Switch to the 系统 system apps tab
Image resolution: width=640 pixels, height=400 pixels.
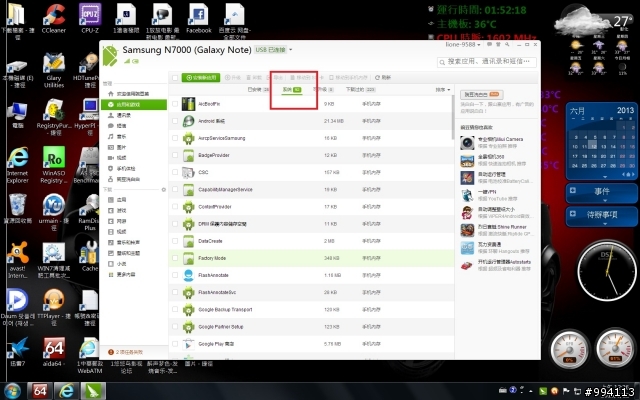(292, 90)
